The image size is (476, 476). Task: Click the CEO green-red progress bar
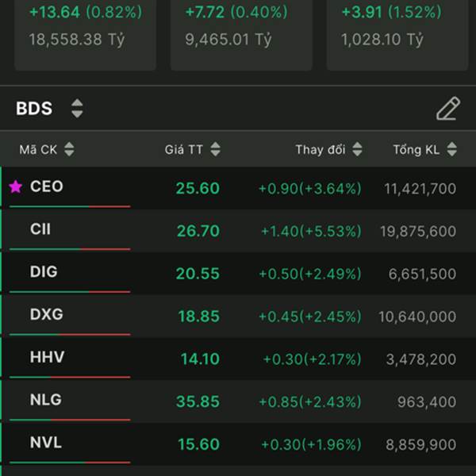(69, 206)
